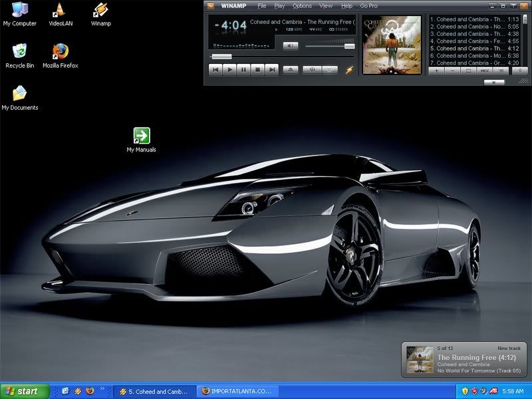Open the View menu in Winamp
This screenshot has width=532, height=399.
(x=326, y=6)
